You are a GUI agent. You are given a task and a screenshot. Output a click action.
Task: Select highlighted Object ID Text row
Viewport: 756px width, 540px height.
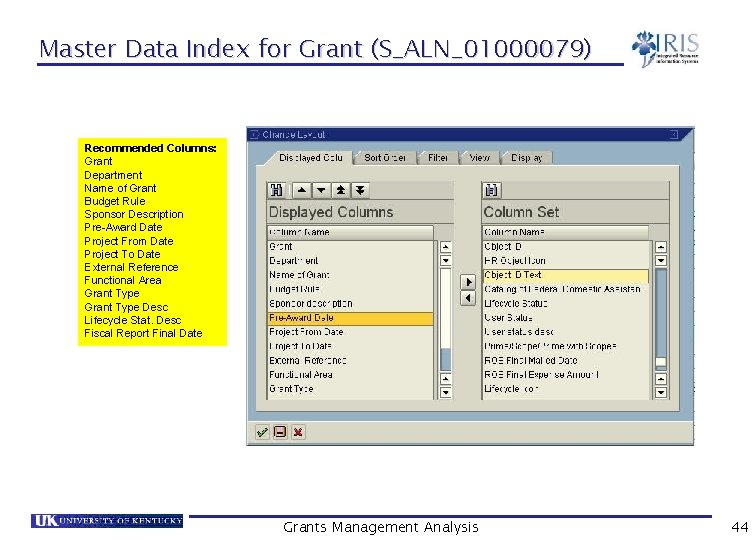(566, 275)
